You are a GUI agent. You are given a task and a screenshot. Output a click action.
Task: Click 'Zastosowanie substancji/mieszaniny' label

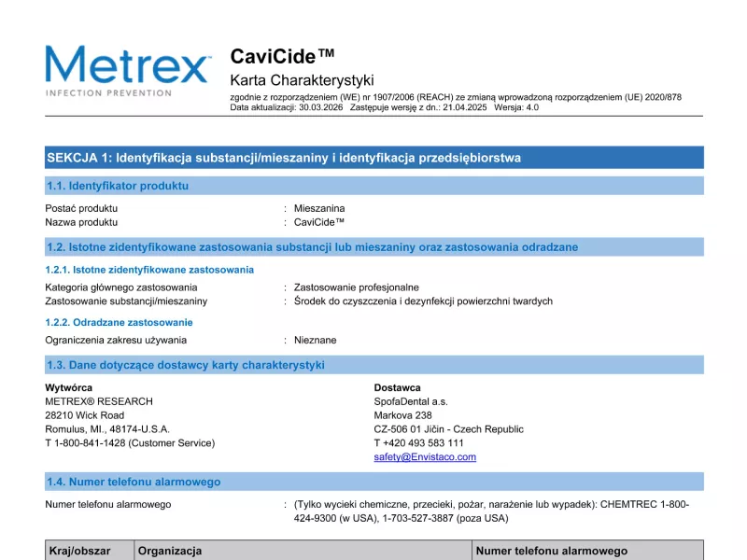point(126,301)
